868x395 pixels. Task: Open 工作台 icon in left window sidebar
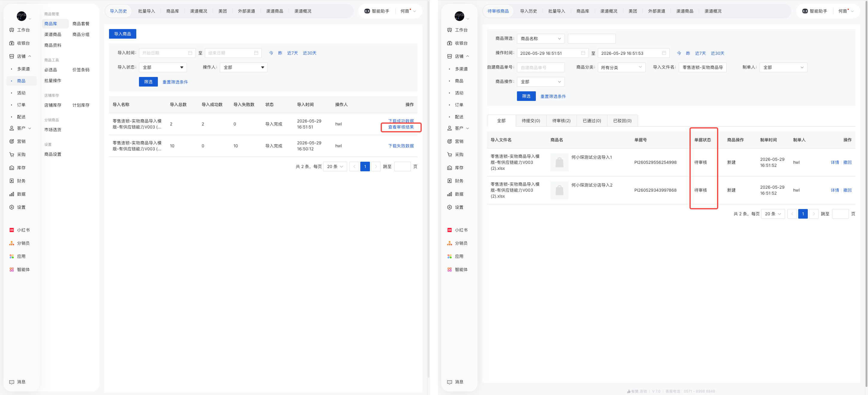coord(11,30)
